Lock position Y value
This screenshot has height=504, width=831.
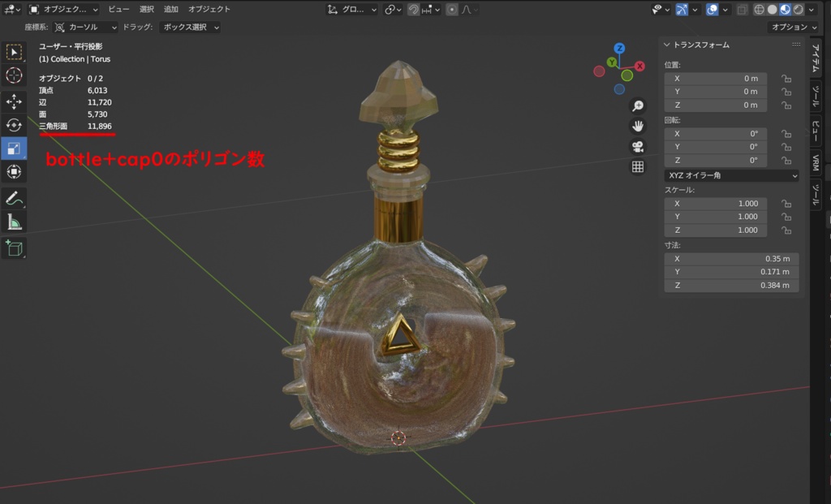pyautogui.click(x=786, y=92)
